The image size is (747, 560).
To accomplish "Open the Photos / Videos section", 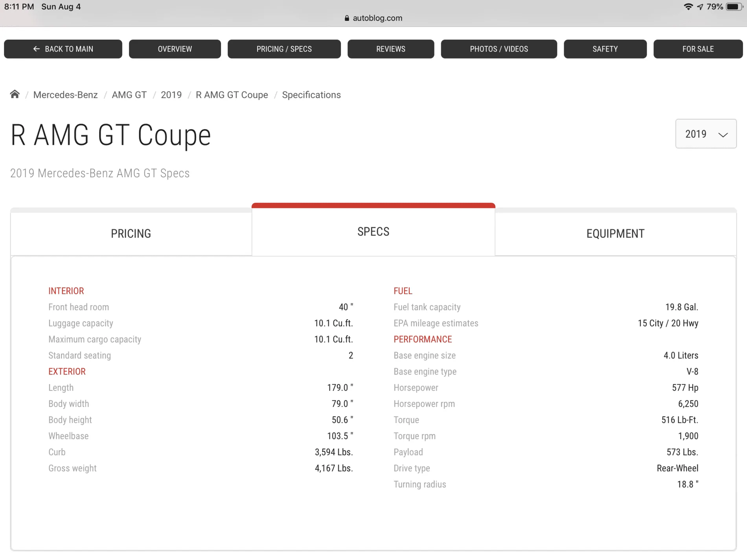I will [499, 49].
